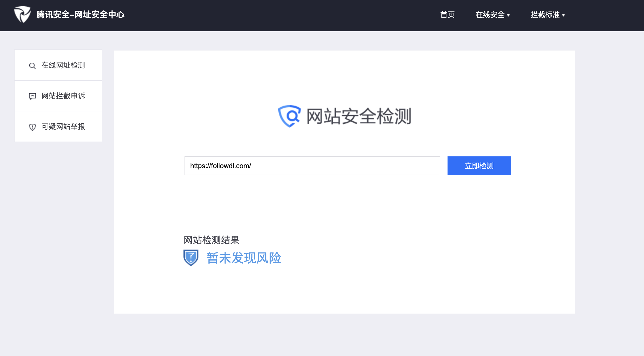The height and width of the screenshot is (356, 644).
Task: Focus the URL input field
Action: (x=312, y=166)
